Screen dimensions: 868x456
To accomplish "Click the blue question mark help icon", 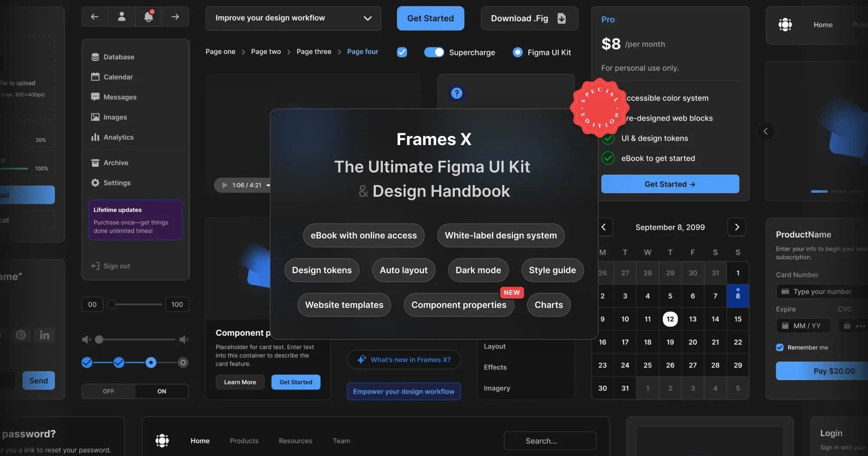I will click(457, 93).
